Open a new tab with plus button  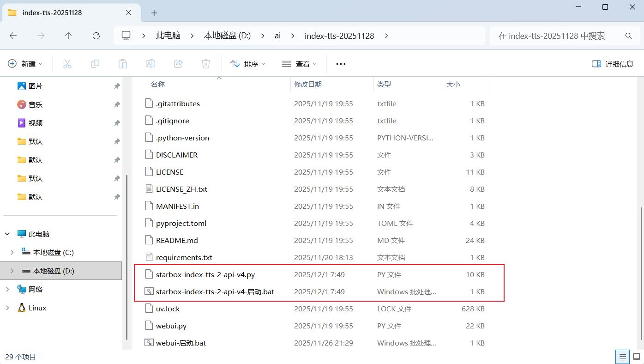click(154, 13)
